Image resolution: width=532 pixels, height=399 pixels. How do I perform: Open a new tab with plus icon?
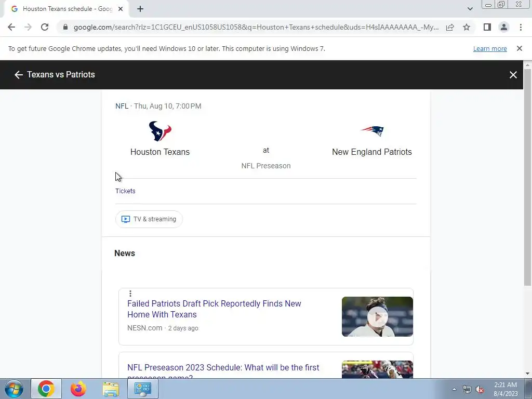(x=140, y=9)
